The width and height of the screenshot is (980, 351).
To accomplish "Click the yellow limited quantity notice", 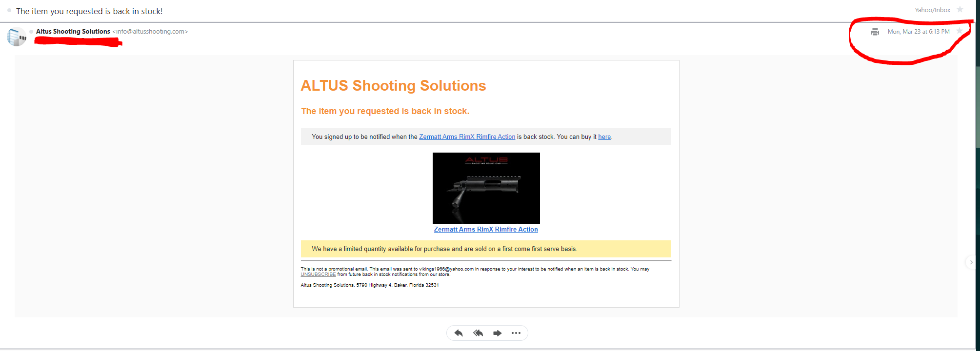I will point(486,249).
